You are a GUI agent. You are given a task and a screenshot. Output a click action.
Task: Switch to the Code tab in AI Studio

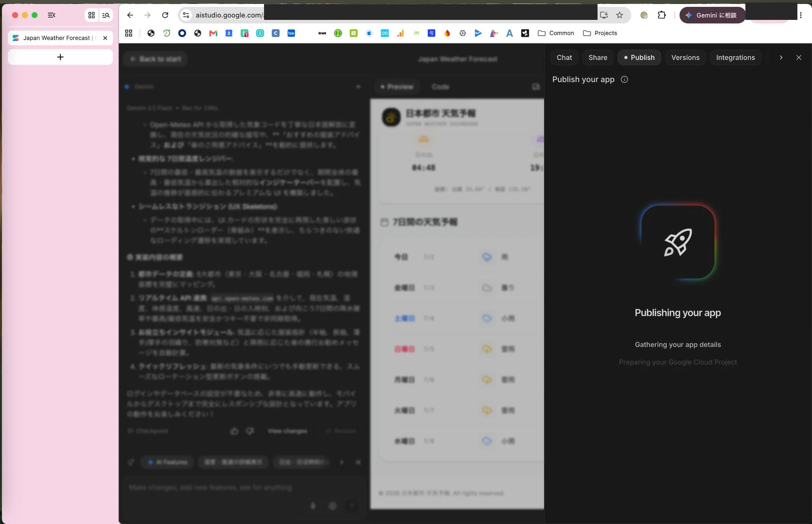click(x=440, y=87)
